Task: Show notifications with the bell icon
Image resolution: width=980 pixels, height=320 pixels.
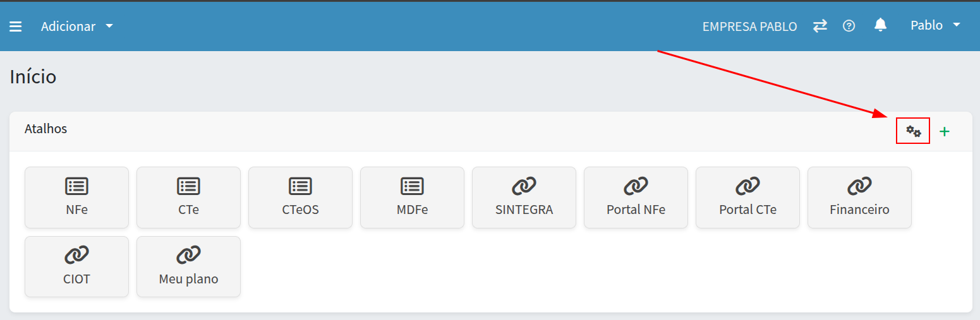Action: pyautogui.click(x=880, y=25)
